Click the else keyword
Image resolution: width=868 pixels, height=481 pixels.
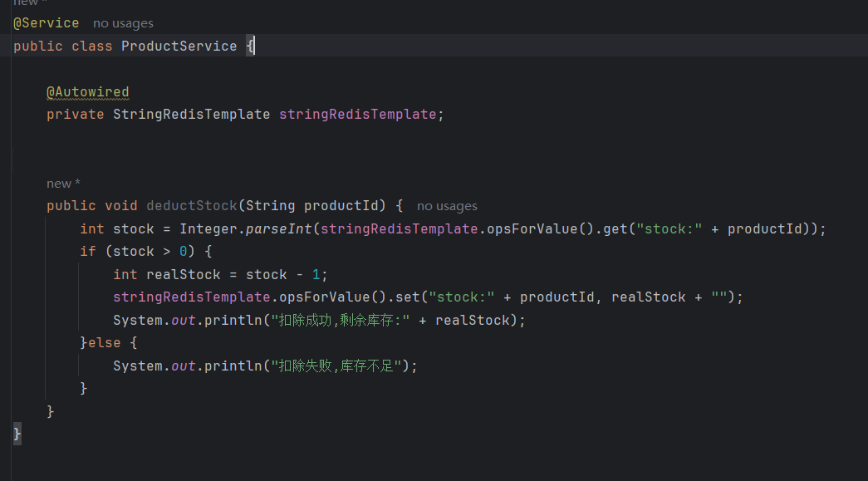(104, 343)
